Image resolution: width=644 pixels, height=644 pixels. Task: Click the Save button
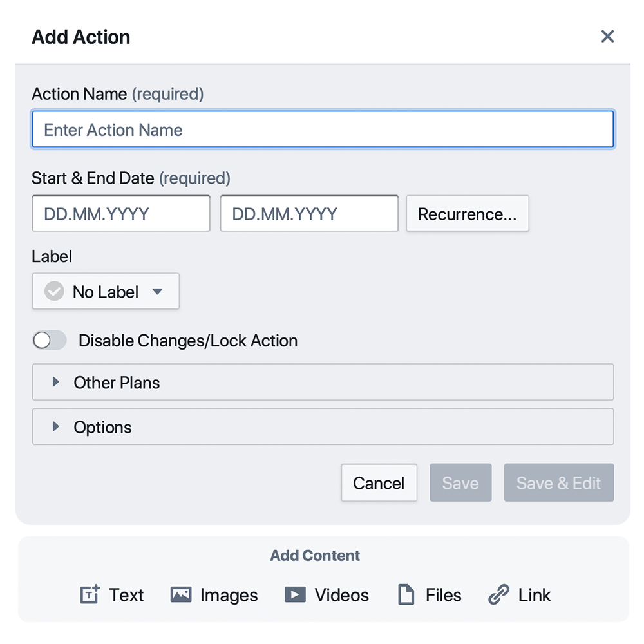[x=460, y=483]
